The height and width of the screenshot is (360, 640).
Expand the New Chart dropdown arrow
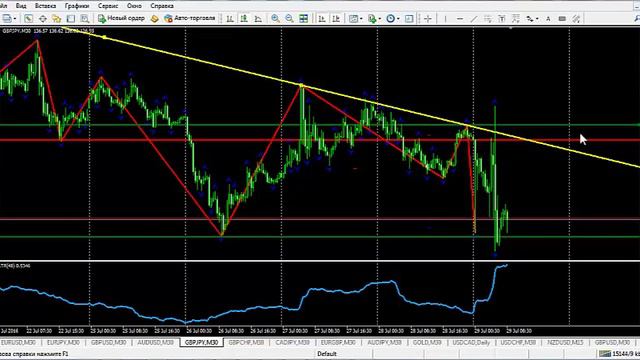[15, 19]
